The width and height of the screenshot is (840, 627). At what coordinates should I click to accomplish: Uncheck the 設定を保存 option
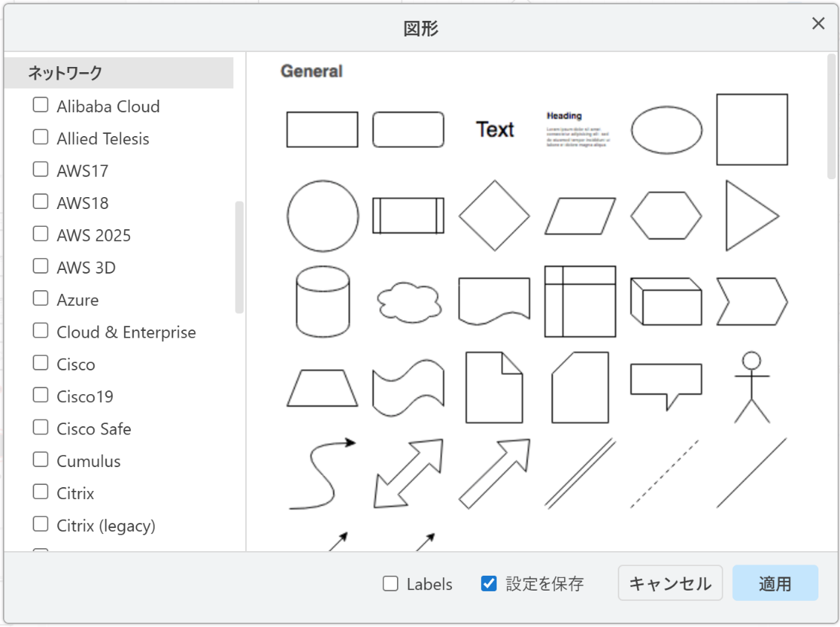click(488, 584)
